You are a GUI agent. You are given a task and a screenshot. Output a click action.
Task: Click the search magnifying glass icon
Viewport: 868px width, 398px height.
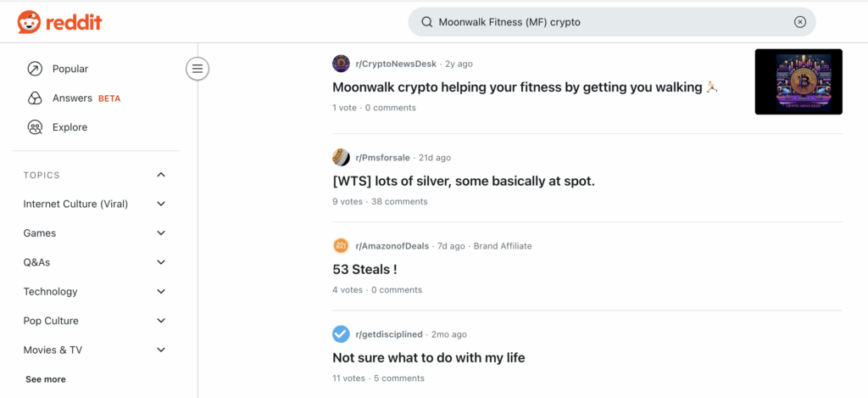coord(426,22)
